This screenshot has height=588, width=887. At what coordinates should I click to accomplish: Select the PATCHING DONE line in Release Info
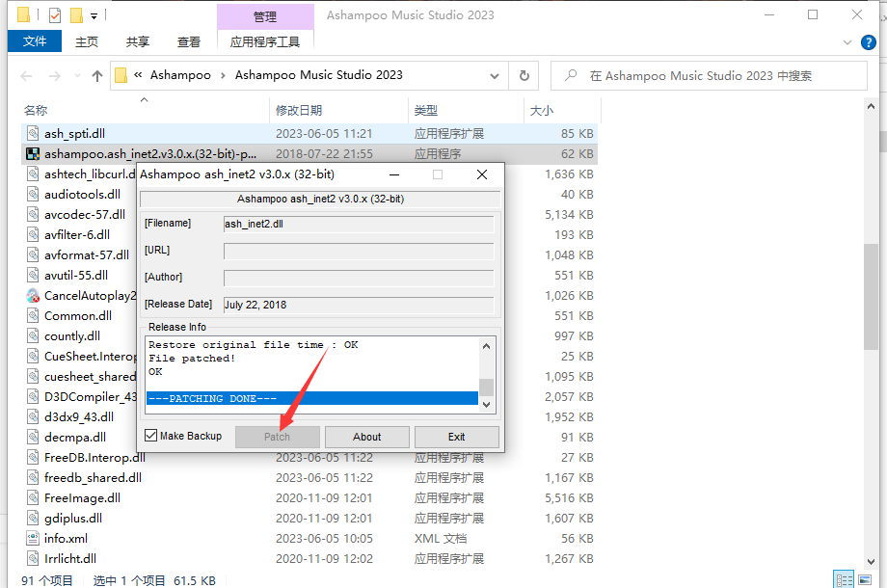click(312, 399)
